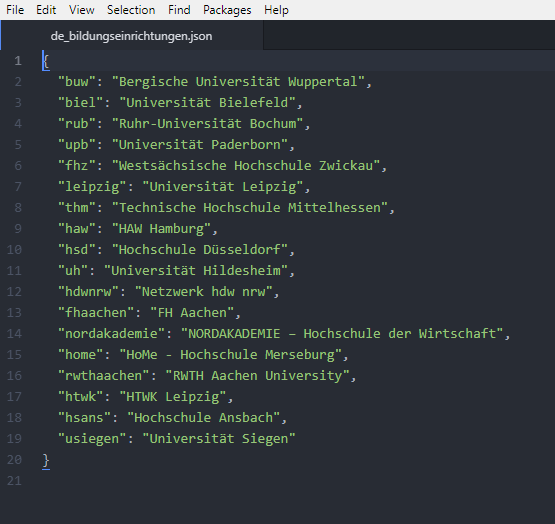Select the de_bildungseinrichtungen.json tab

click(x=131, y=36)
